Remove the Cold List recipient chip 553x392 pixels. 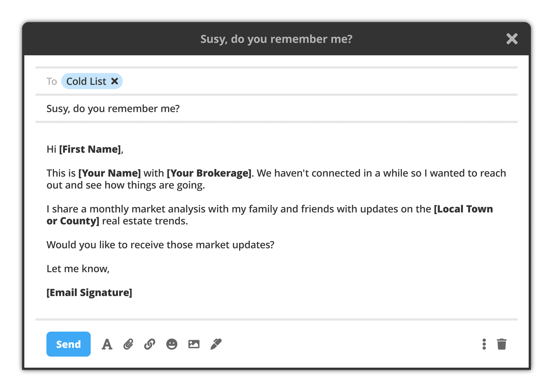115,81
